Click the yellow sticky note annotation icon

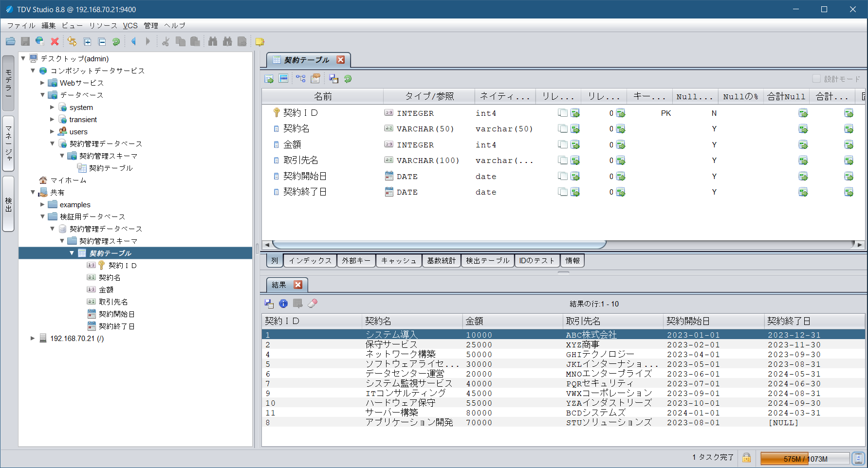click(260, 42)
